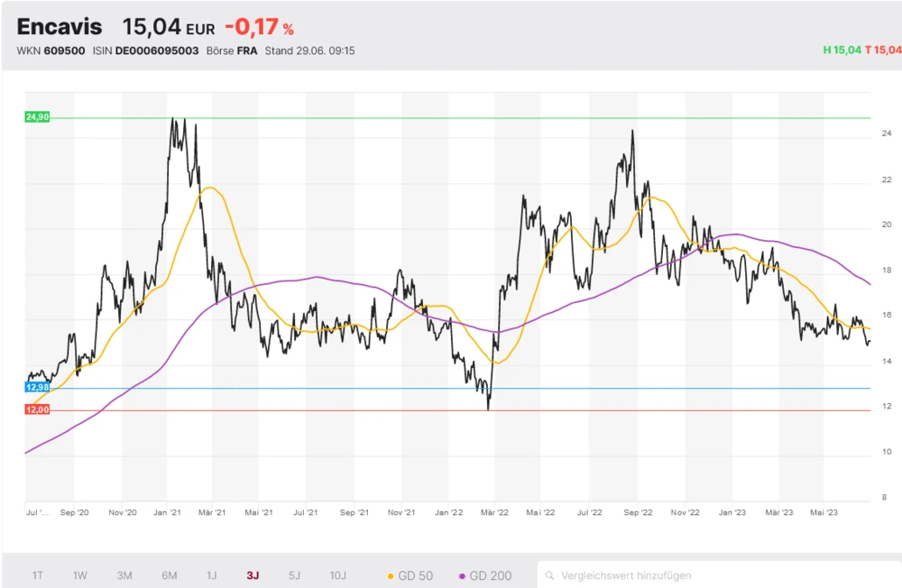This screenshot has height=588, width=902.
Task: Click the red 12,00 low marker
Action: (37, 409)
